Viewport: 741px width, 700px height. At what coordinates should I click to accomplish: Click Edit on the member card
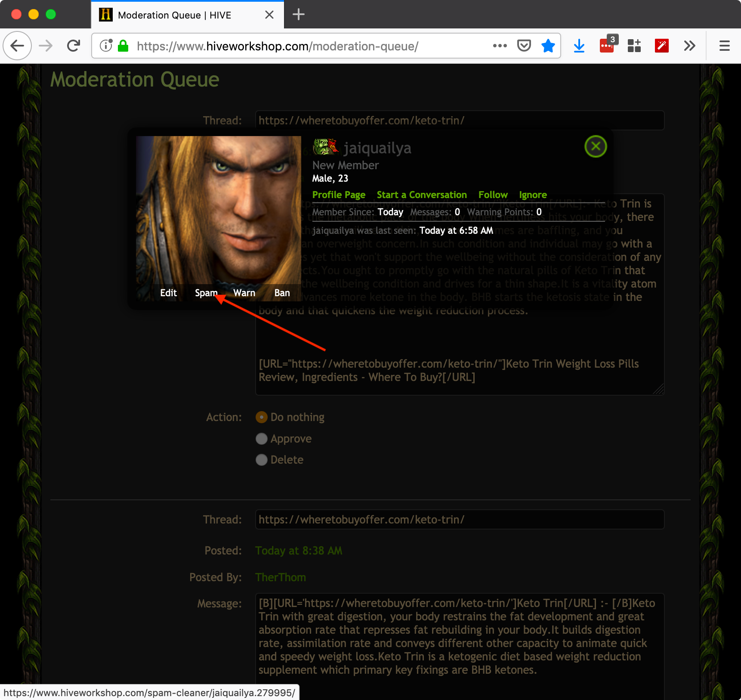click(168, 293)
